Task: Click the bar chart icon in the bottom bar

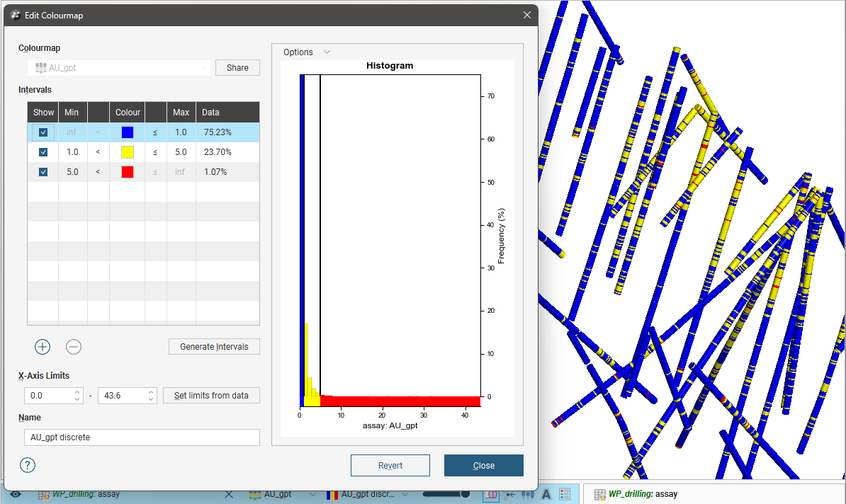Action: pyautogui.click(x=527, y=494)
